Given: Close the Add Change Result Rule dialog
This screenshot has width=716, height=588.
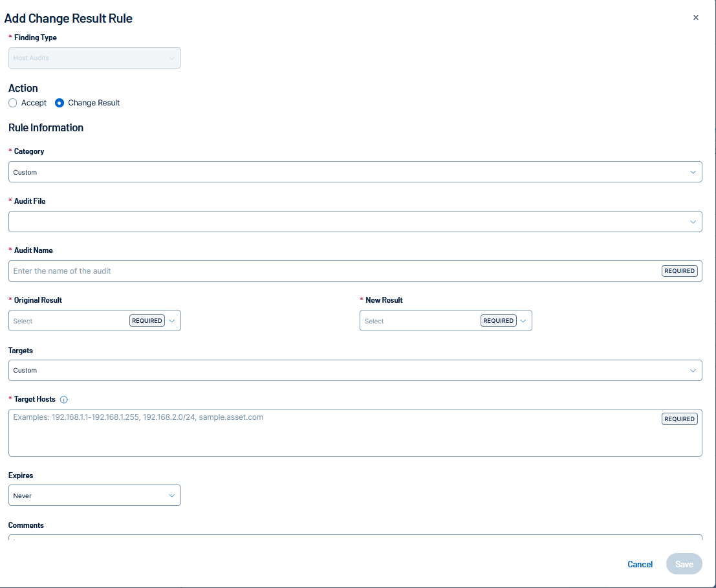Looking at the screenshot, I should [x=696, y=17].
